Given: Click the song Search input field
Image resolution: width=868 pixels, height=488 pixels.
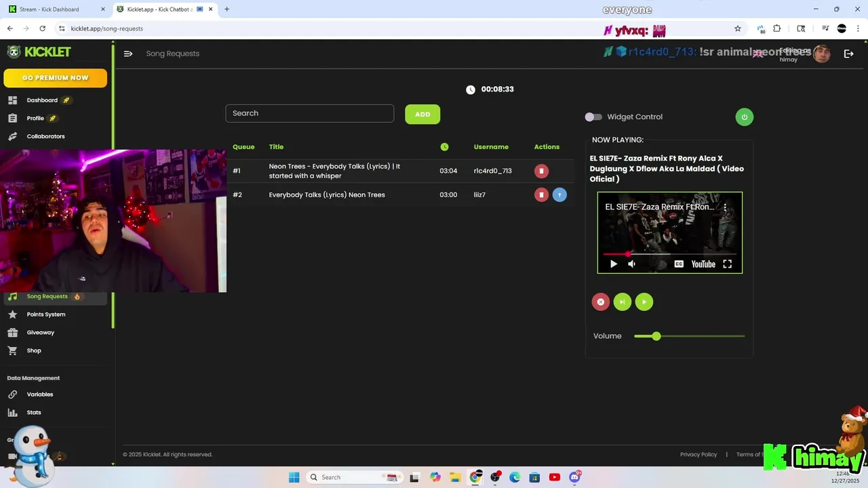Looking at the screenshot, I should click(x=309, y=113).
